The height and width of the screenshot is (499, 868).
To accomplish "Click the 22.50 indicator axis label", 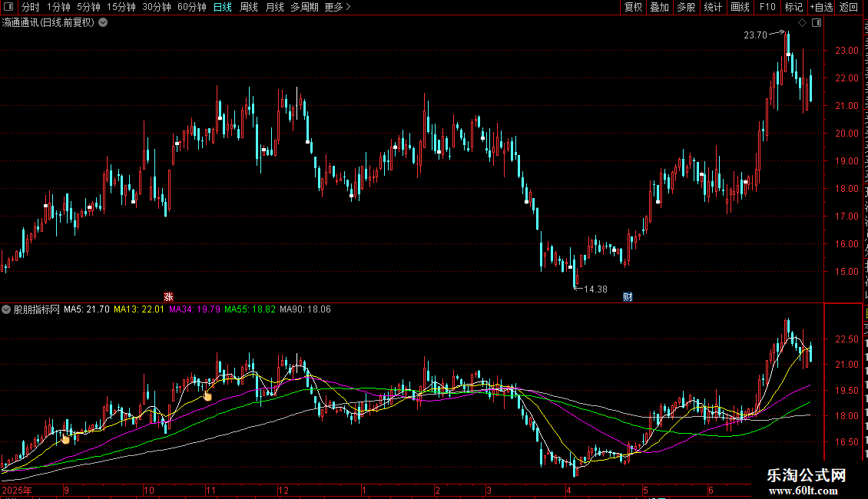I will tap(847, 339).
